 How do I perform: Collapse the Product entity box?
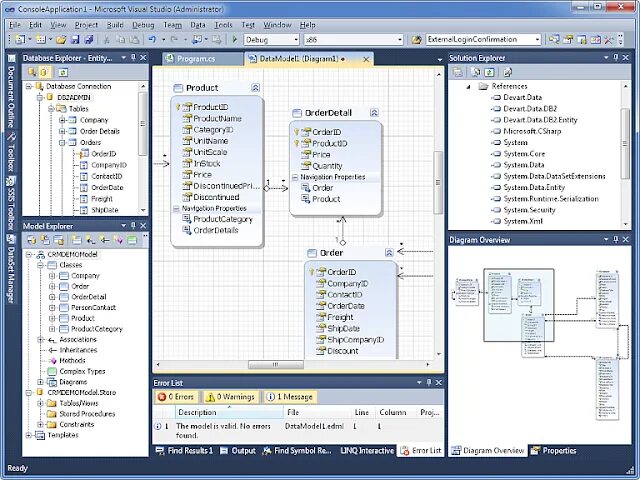pos(255,88)
